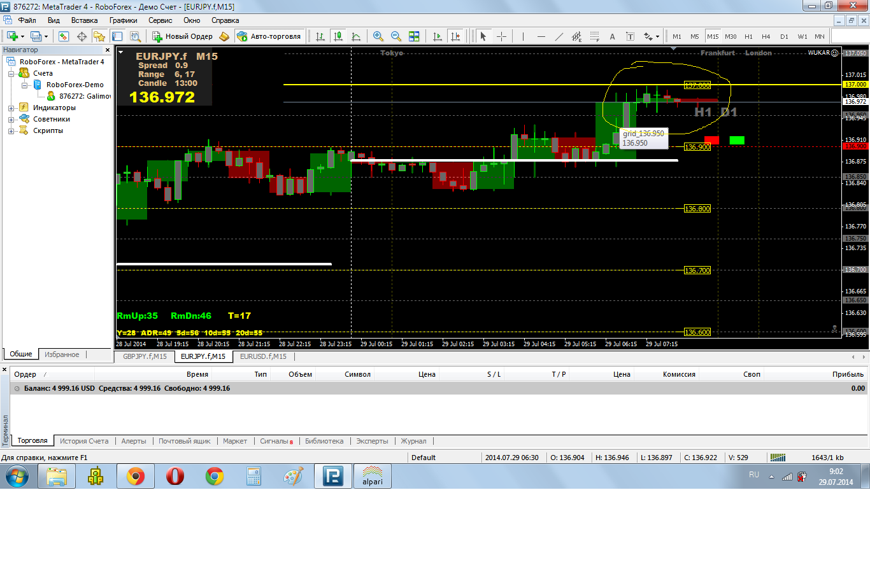Image resolution: width=870 pixels, height=588 pixels.
Task: Switch to D1 timeframe
Action: 784,36
